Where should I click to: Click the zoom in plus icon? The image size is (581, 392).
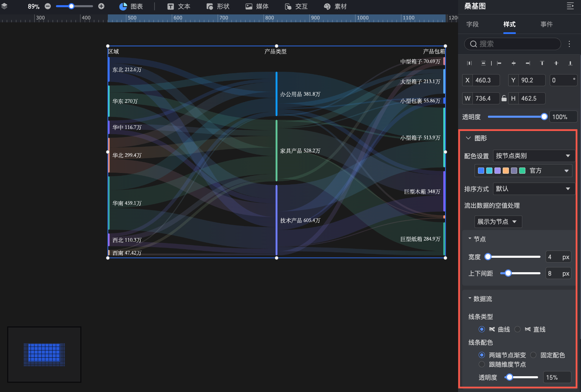[101, 6]
